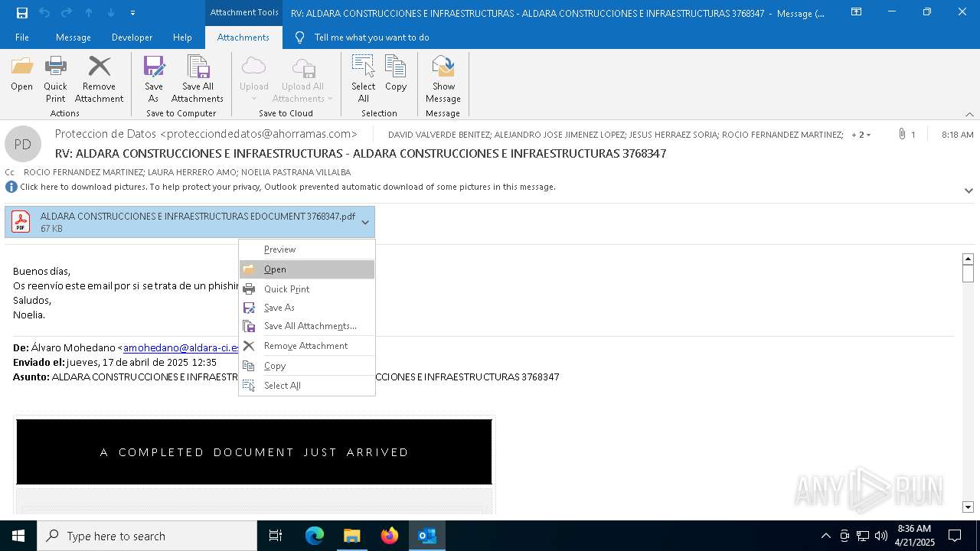Switch to the Developer tab
The width and height of the screenshot is (980, 551).
pyautogui.click(x=132, y=37)
